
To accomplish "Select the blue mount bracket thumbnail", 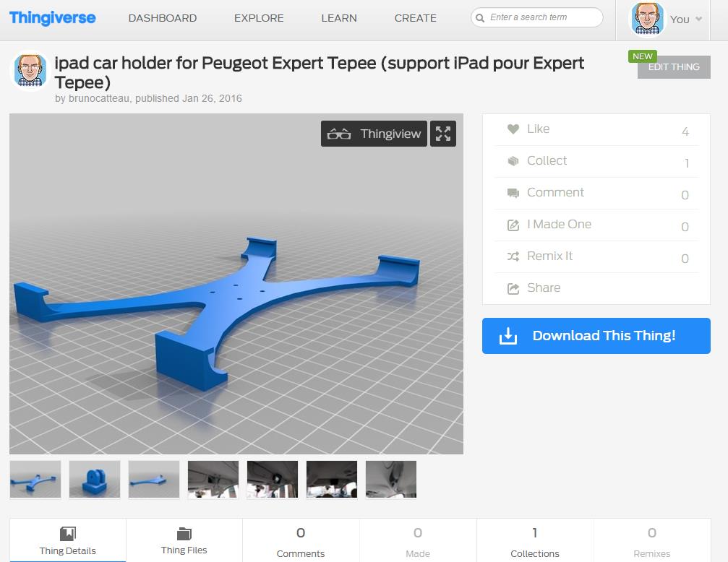I will pos(95,479).
